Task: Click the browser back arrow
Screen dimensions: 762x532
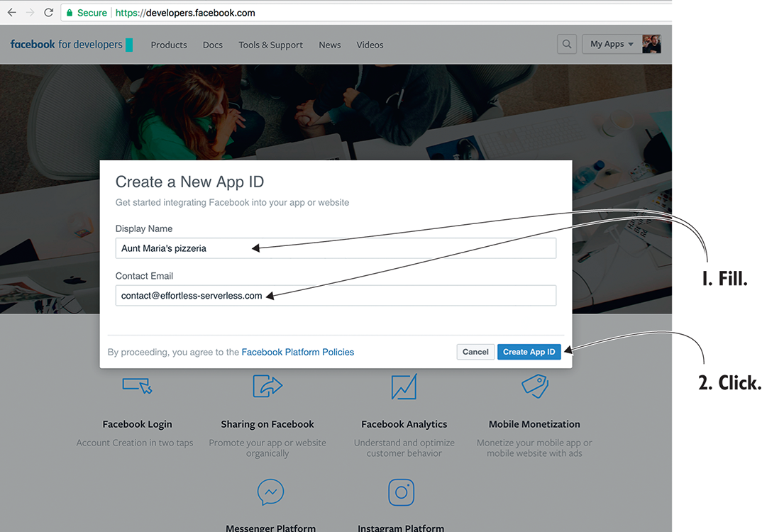Action: (11, 13)
